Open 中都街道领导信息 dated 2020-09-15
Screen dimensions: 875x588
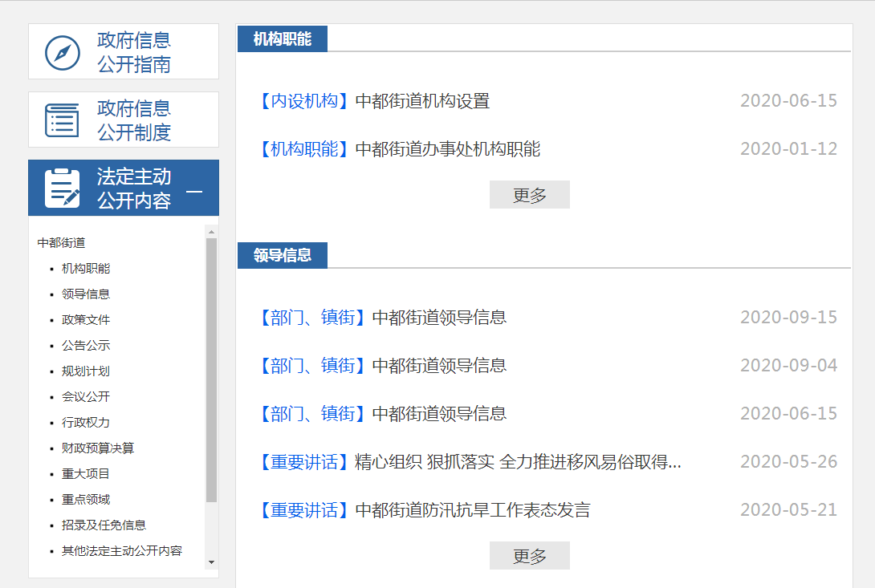pyautogui.click(x=439, y=318)
